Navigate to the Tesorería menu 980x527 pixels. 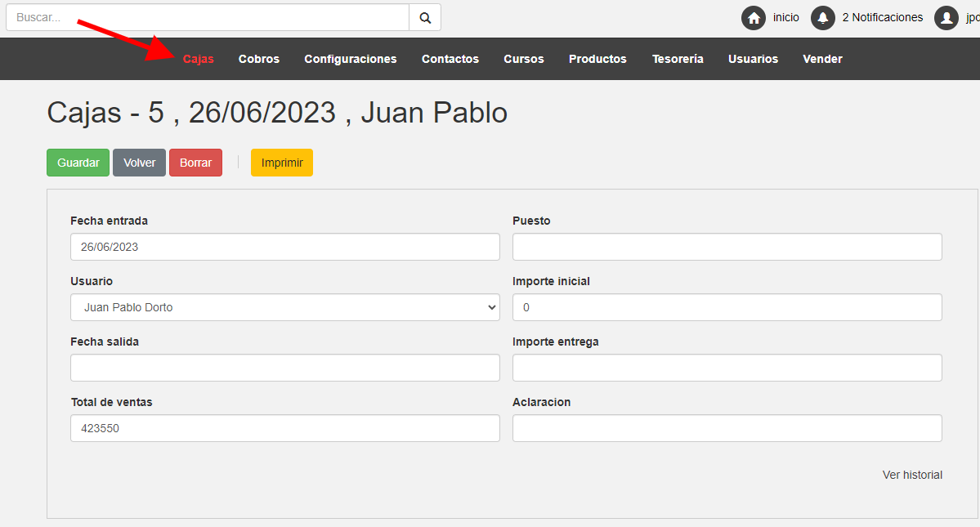tap(678, 59)
